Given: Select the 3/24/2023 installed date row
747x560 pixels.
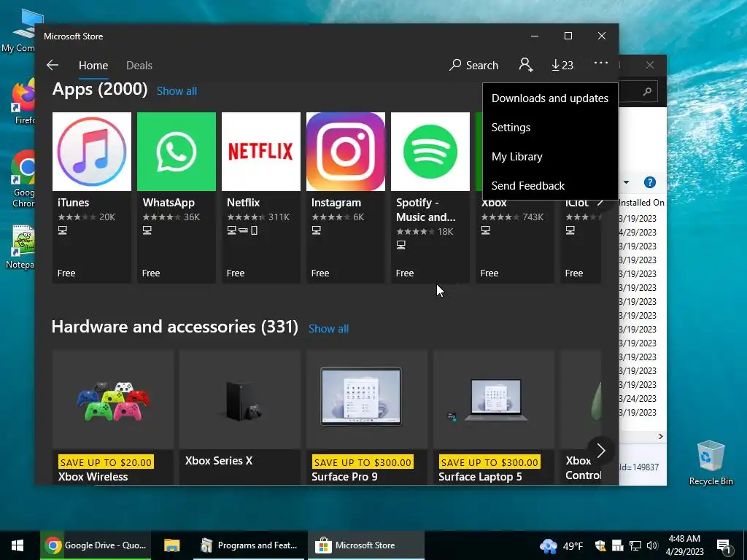Looking at the screenshot, I should click(x=638, y=399).
